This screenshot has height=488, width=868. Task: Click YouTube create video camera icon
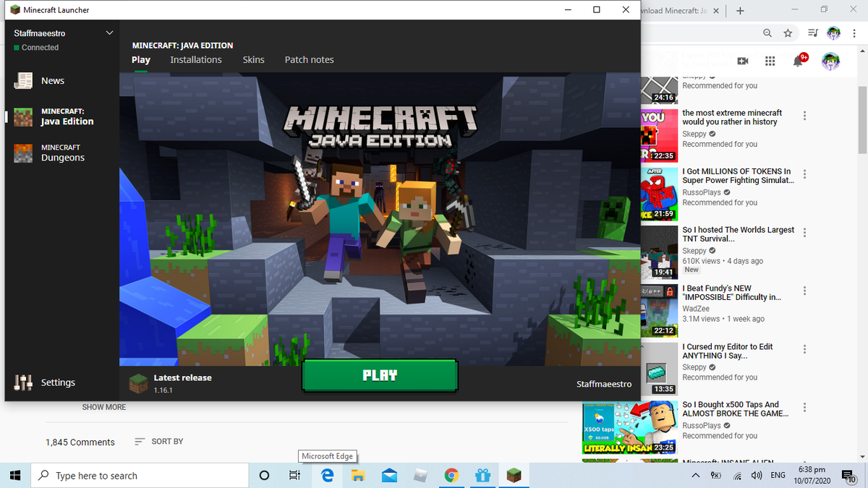(742, 61)
